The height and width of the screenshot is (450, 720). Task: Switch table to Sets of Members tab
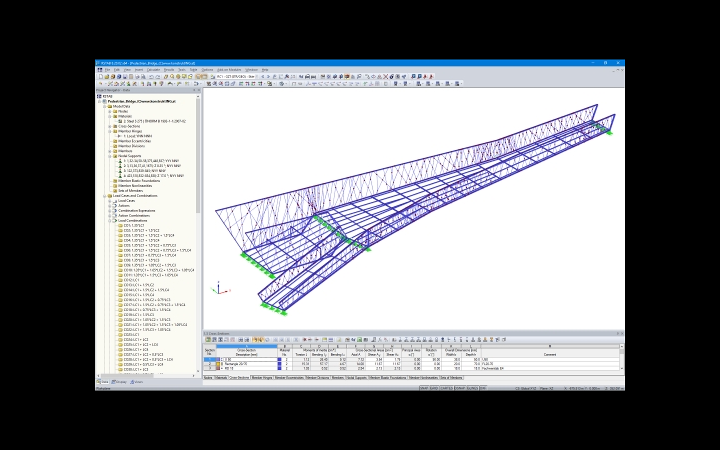click(451, 377)
